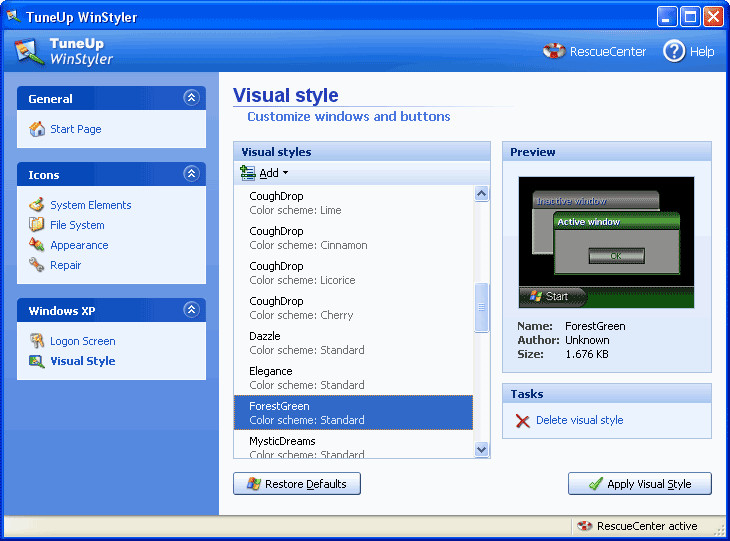Select Visual Style in sidebar
Screen dimensions: 730x541
pyautogui.click(x=82, y=361)
